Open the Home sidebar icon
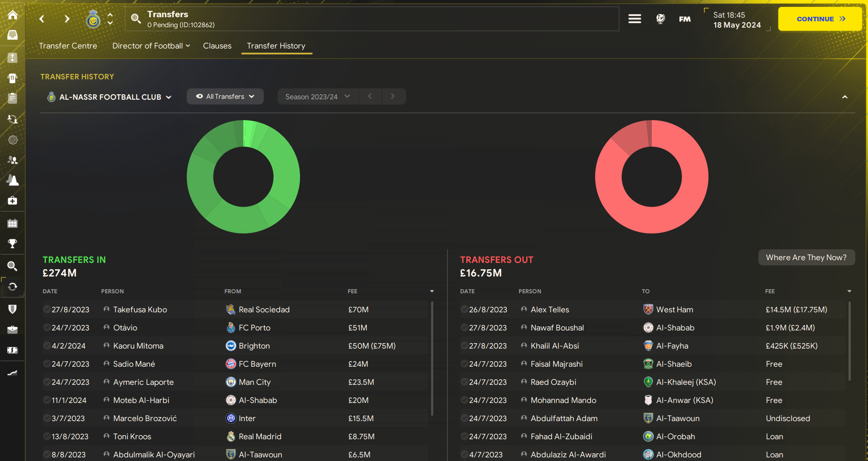The height and width of the screenshot is (461, 868). (13, 15)
